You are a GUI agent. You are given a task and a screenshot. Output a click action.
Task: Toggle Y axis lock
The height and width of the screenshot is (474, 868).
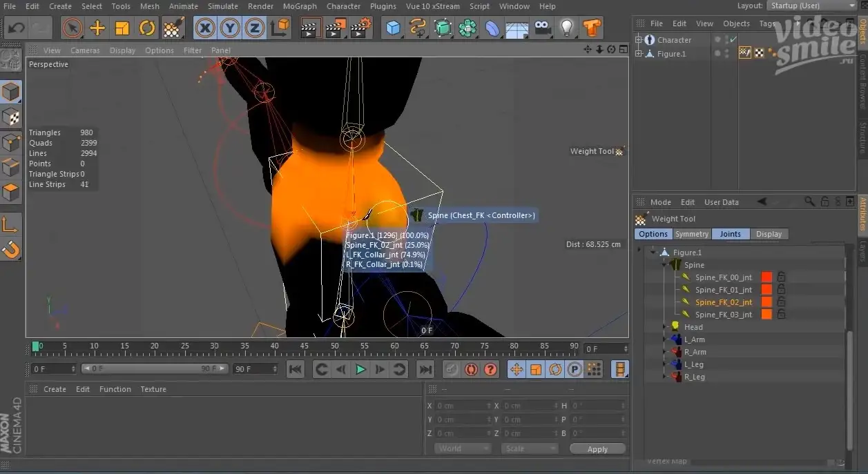[230, 28]
